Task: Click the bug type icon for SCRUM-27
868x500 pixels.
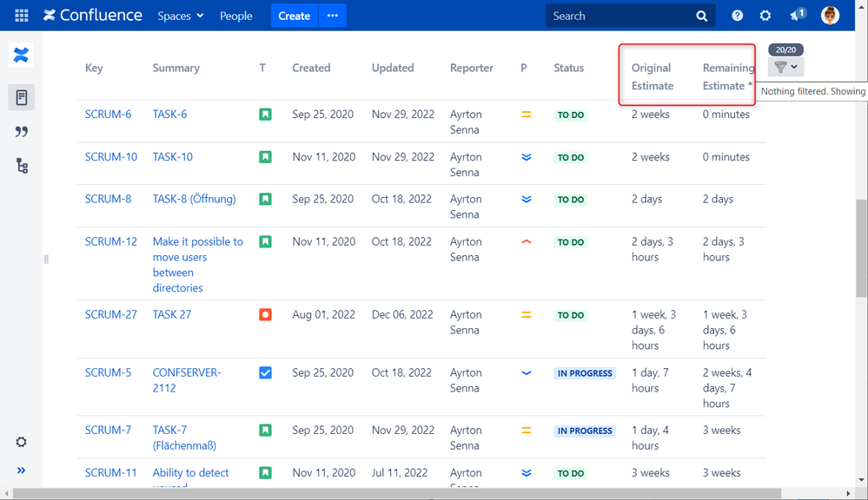Action: click(265, 315)
